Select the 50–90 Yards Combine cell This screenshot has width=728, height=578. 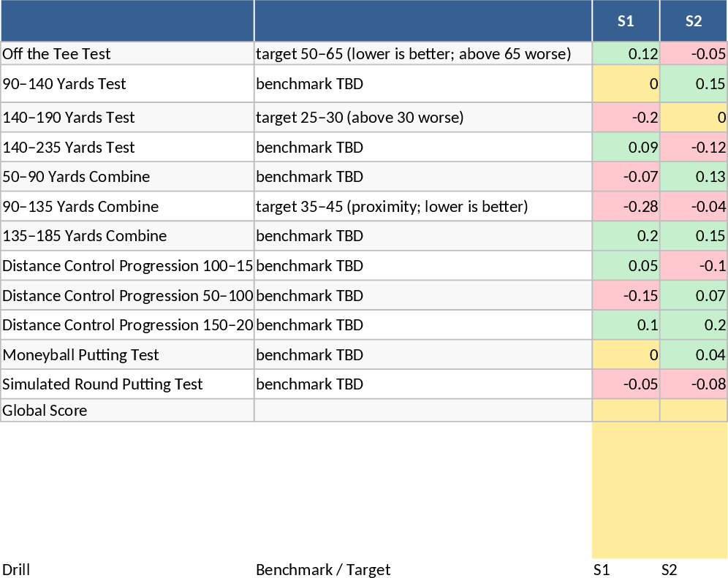[127, 177]
